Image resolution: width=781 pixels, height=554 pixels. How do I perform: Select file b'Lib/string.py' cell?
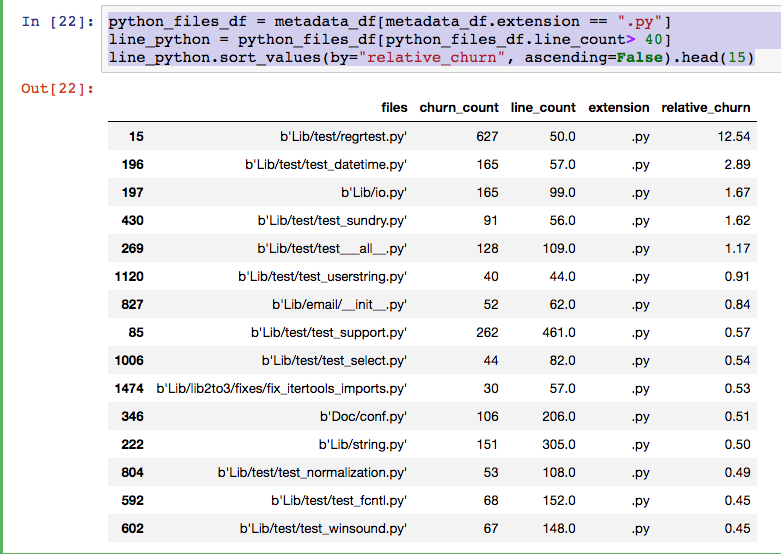coord(363,444)
